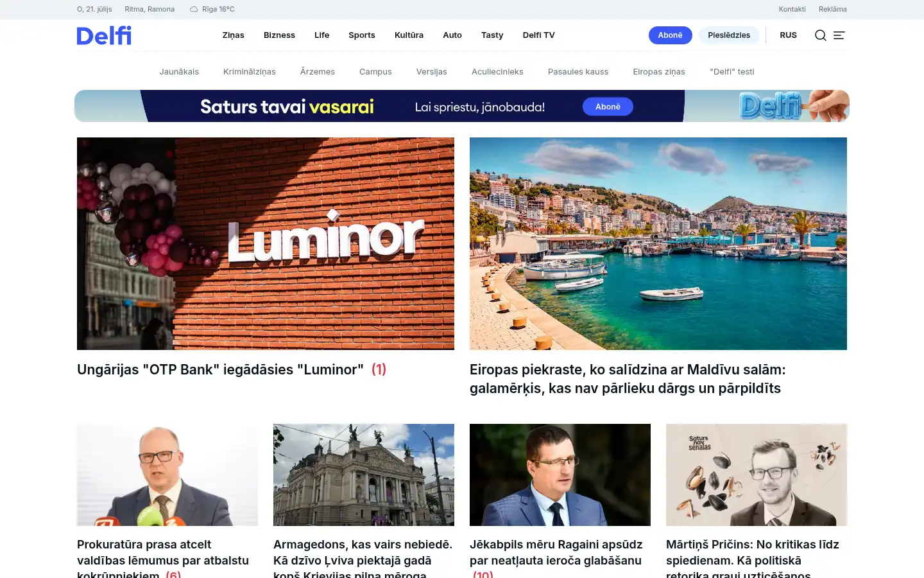Screen dimensions: 924x578
Task: Open Pasaules kauss subsection
Action: tap(578, 72)
